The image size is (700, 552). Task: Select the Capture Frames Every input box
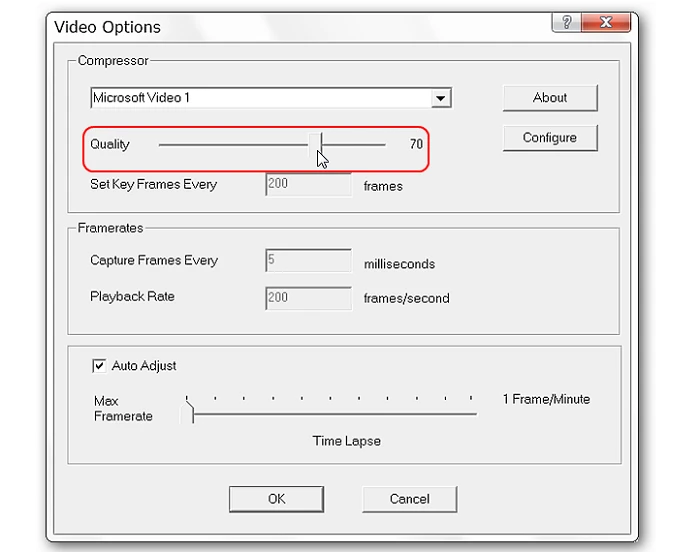[x=308, y=261]
